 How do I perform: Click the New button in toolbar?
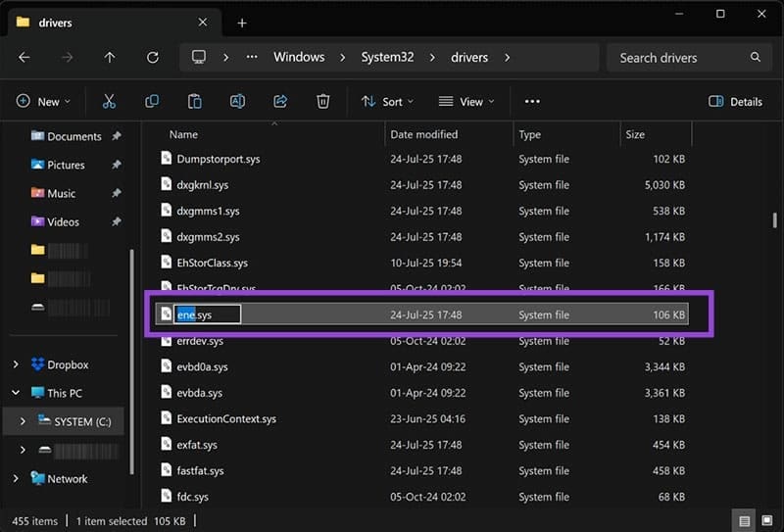(x=43, y=101)
